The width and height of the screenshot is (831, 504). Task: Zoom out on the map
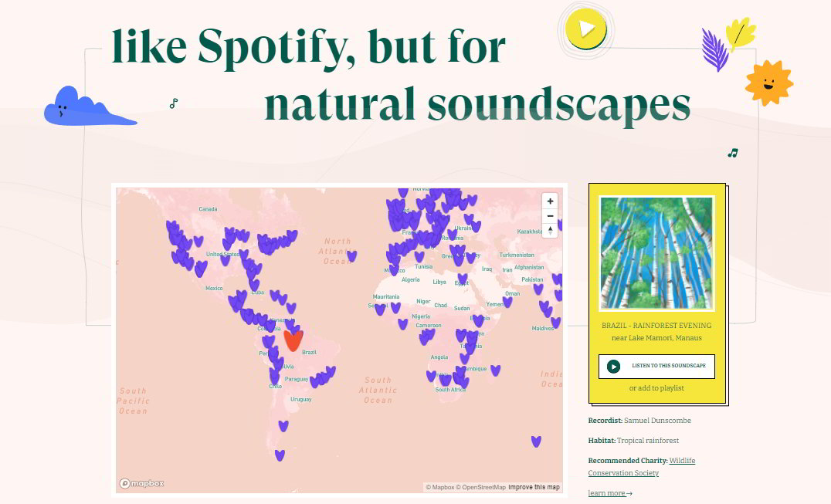pyautogui.click(x=550, y=216)
